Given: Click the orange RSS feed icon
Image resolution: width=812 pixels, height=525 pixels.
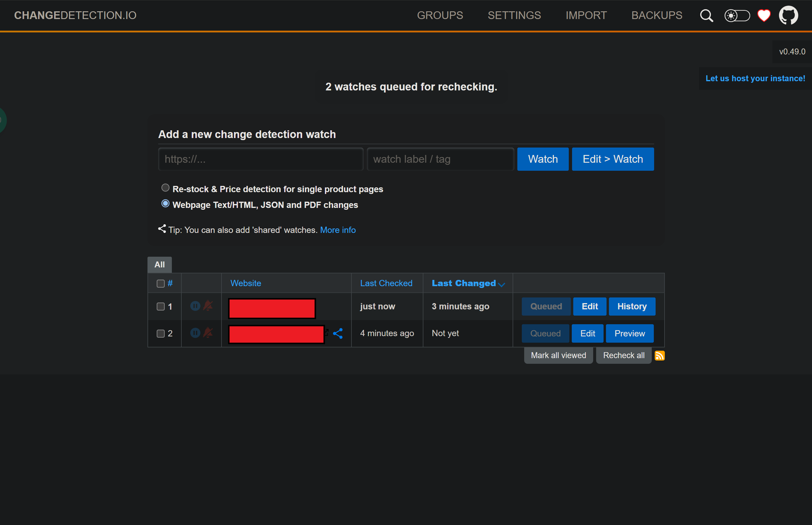Looking at the screenshot, I should tap(659, 355).
